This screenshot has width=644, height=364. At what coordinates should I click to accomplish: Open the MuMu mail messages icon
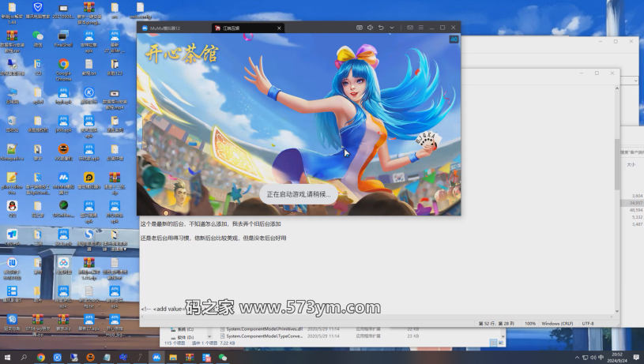(x=410, y=28)
